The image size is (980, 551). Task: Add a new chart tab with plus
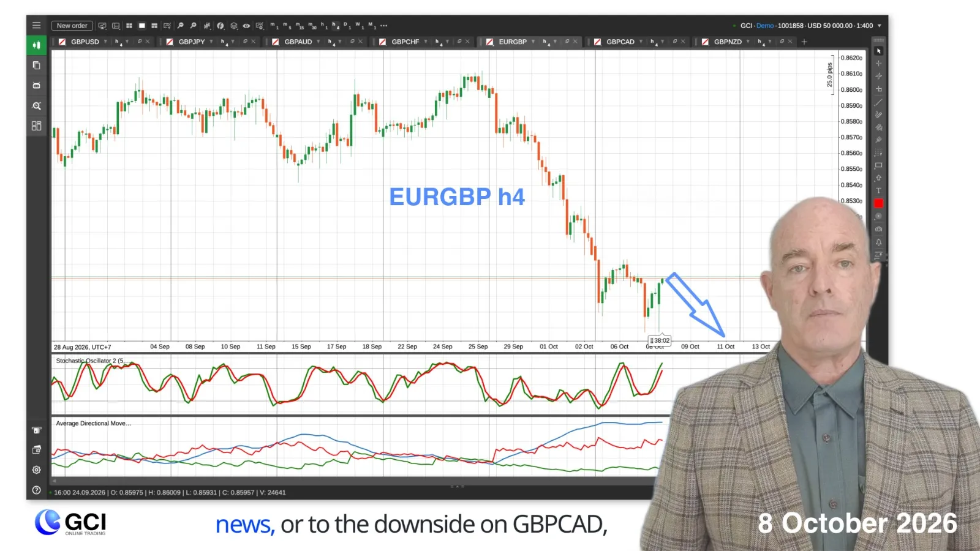click(804, 42)
